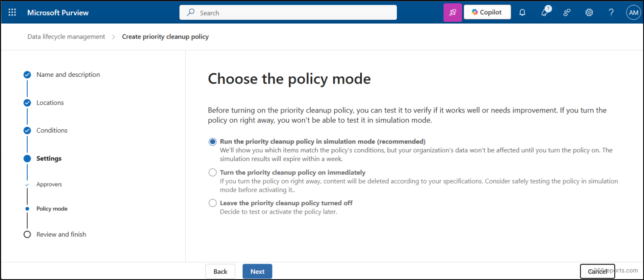Open the help question mark icon
Screen dimensions: 644x280
[611, 13]
